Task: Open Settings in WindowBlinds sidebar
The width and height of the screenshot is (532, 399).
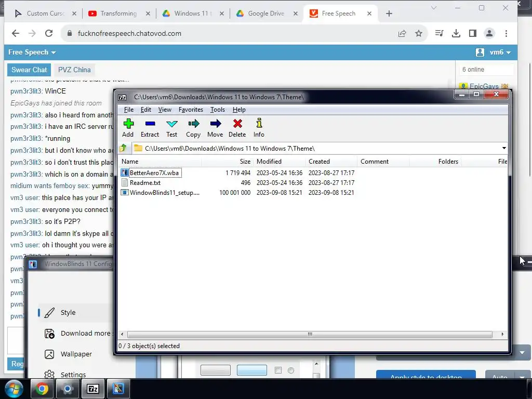Action: [73, 375]
